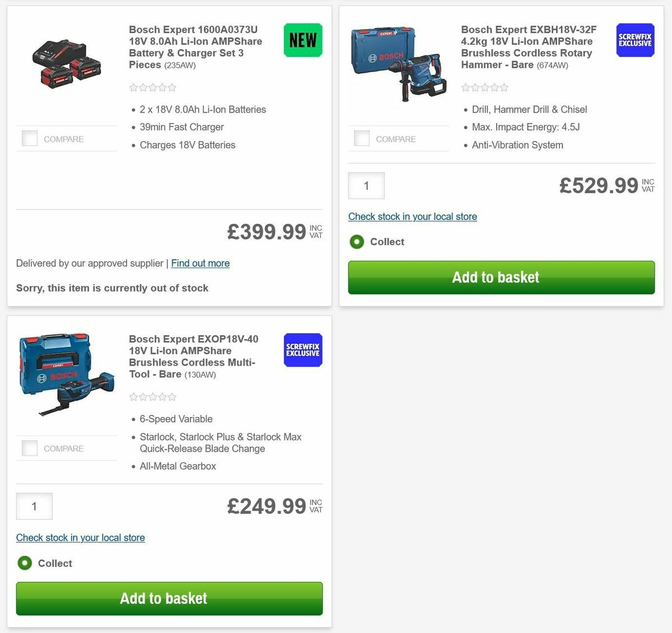Check stock in your local store for hammer
This screenshot has width=672, height=633.
point(412,217)
